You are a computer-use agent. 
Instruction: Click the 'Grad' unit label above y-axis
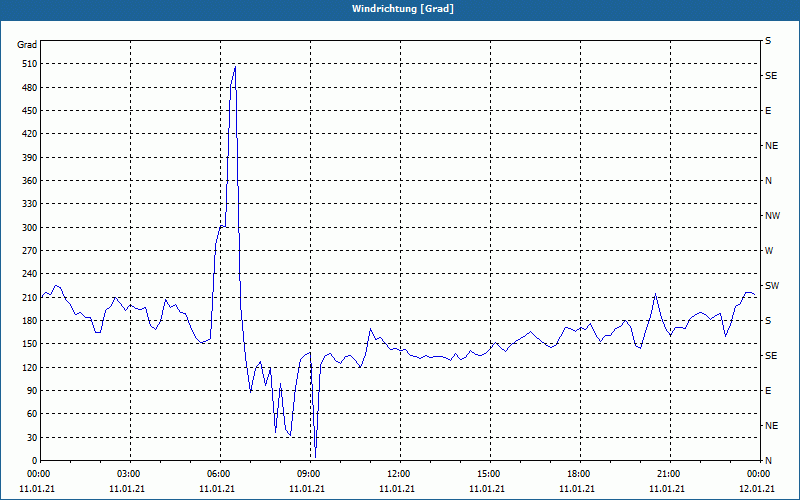(27, 45)
